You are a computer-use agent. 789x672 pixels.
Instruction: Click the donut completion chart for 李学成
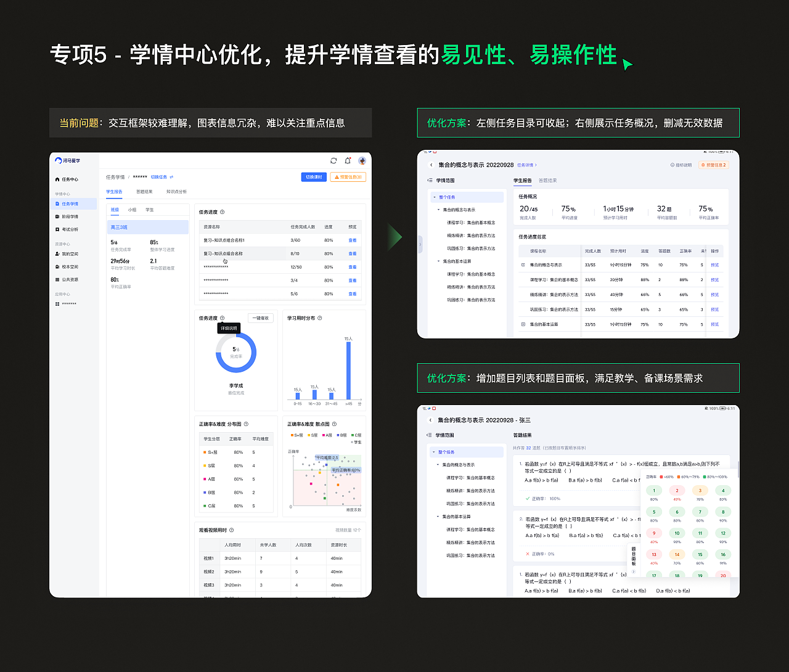pyautogui.click(x=236, y=353)
